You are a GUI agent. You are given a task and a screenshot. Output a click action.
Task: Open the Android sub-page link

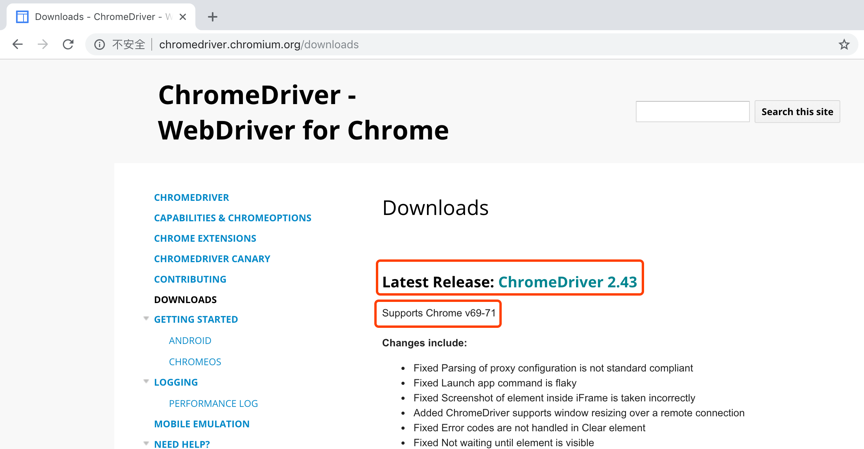click(x=190, y=340)
